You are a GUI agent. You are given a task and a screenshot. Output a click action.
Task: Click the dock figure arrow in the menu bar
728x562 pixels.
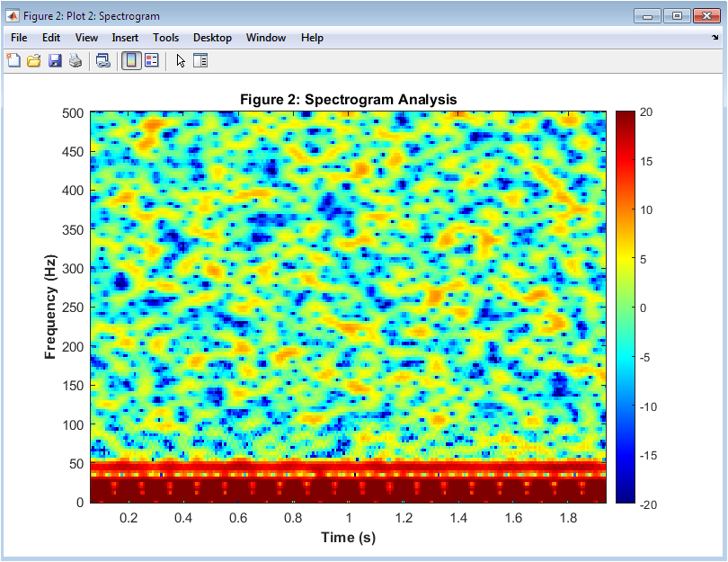point(715,38)
